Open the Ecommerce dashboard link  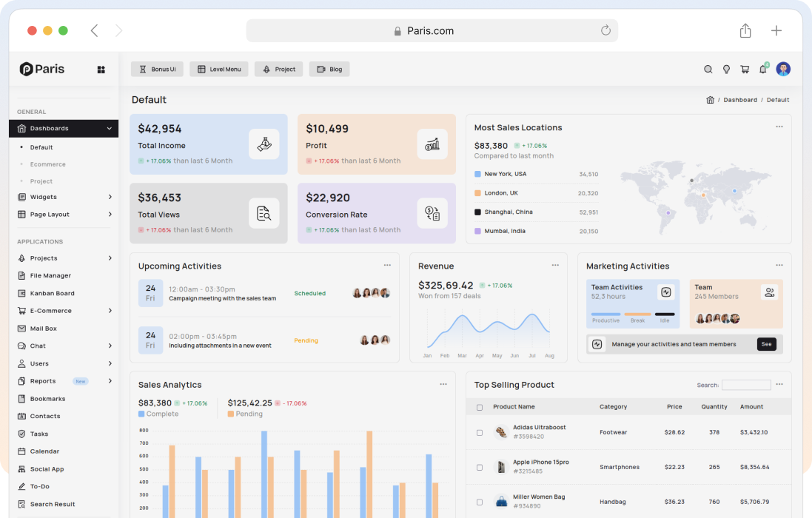[48, 164]
